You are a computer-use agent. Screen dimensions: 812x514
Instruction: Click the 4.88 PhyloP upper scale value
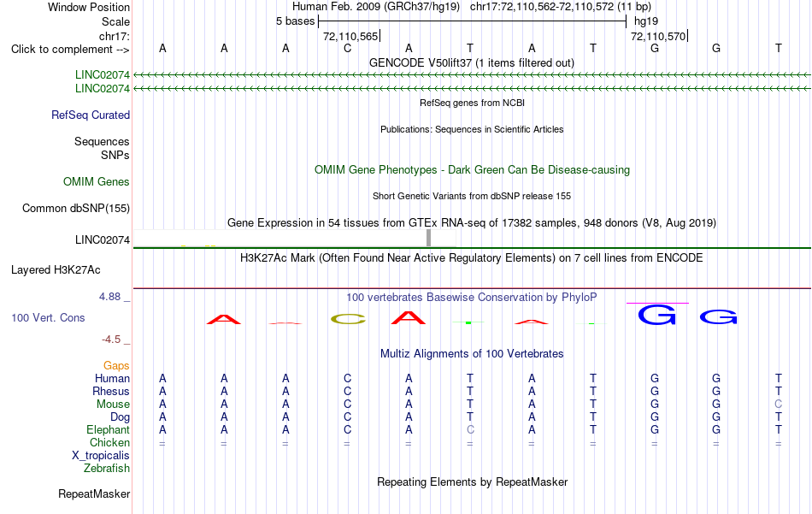coord(109,297)
